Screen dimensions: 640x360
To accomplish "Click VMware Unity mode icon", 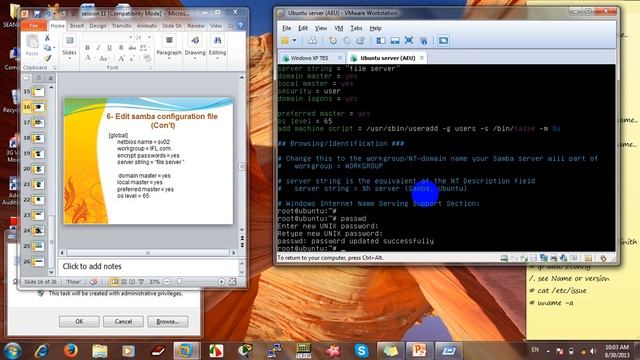I will pos(423,40).
